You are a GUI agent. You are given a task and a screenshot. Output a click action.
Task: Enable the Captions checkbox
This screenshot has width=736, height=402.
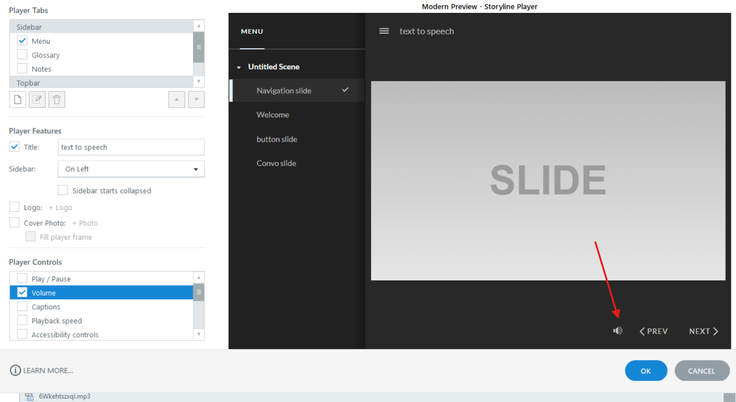tap(22, 306)
